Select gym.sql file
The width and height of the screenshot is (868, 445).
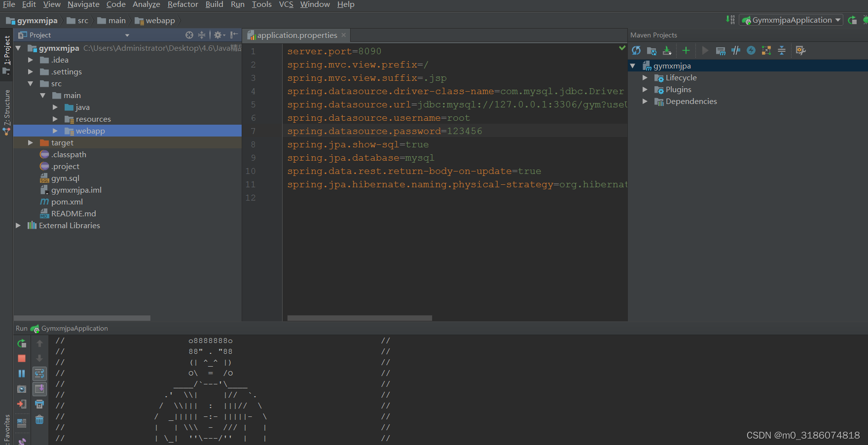pos(65,178)
